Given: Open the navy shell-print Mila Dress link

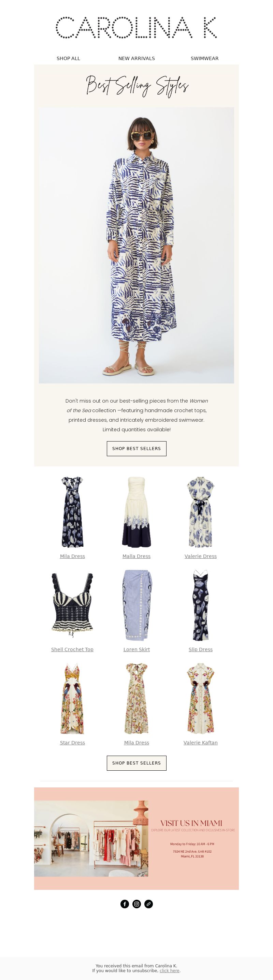Looking at the screenshot, I should click(x=72, y=556).
